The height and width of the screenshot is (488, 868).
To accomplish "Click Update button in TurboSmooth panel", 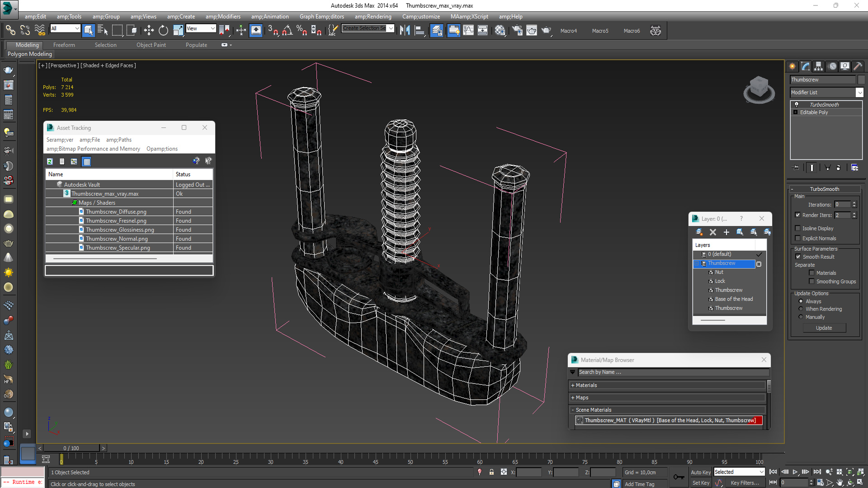I will tap(825, 328).
